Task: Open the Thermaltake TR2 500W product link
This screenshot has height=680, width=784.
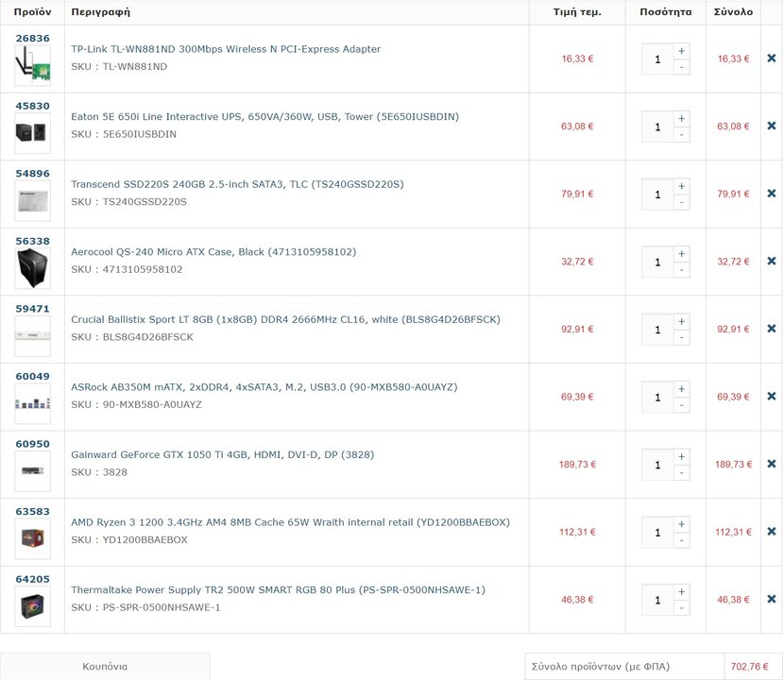Action: tap(278, 590)
